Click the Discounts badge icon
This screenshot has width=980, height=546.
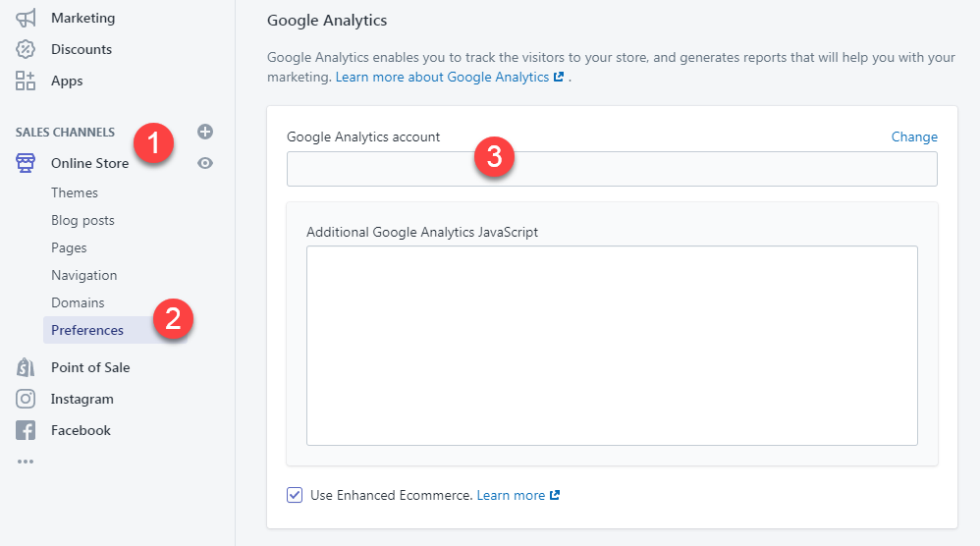pyautogui.click(x=26, y=49)
